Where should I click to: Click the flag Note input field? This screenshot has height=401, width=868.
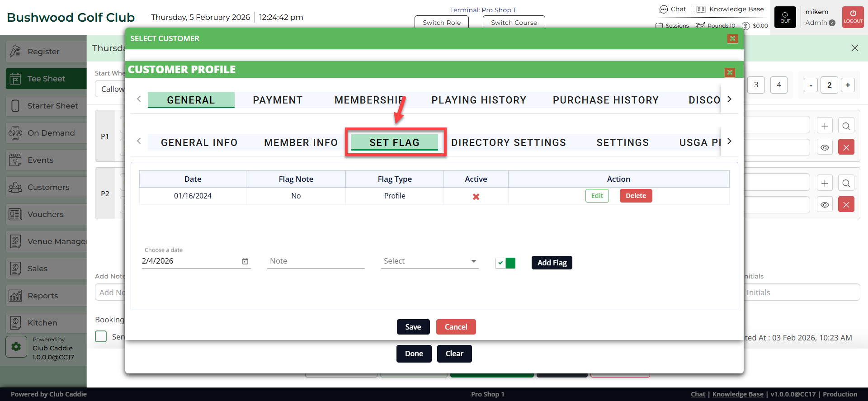pos(316,261)
